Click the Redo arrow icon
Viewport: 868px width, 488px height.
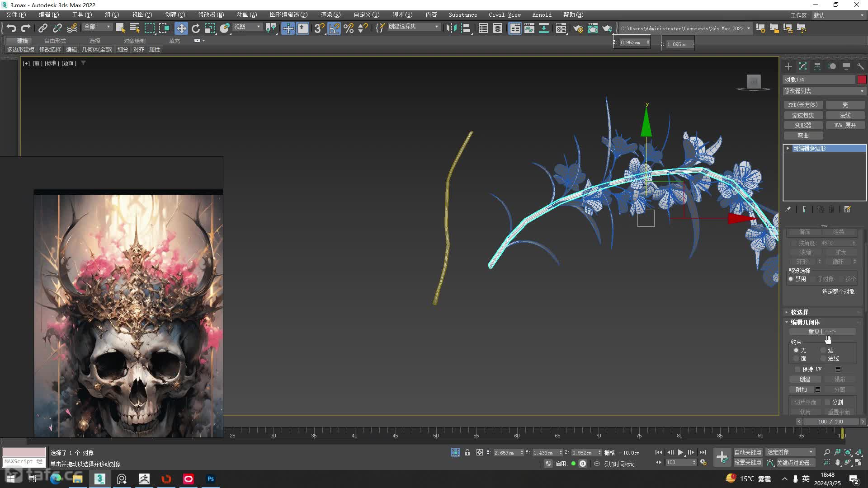26,28
